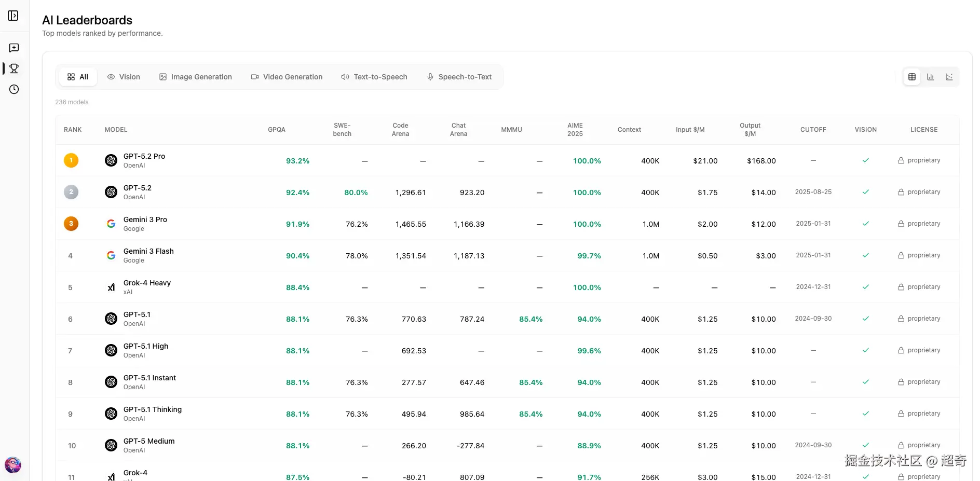
Task: Click the bronze rank 3 badge
Action: point(71,224)
